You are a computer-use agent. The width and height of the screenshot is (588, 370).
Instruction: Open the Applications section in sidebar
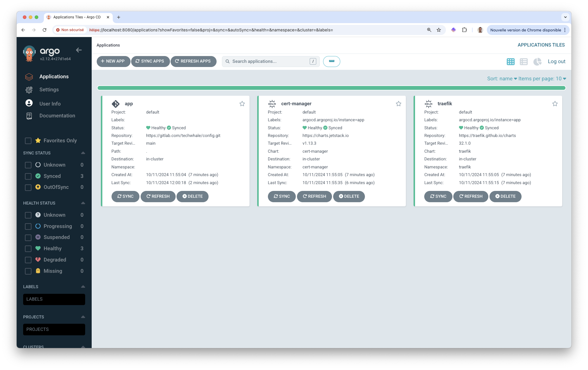54,76
